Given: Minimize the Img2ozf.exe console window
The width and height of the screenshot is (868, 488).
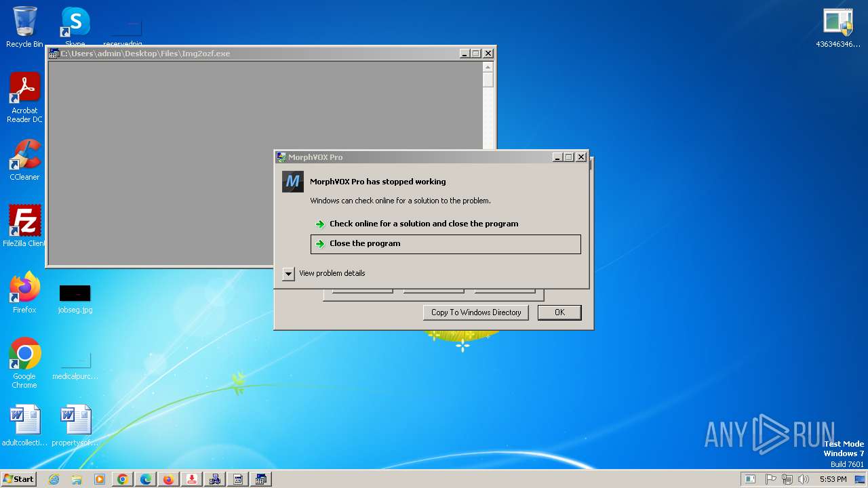Looking at the screenshot, I should (x=465, y=54).
